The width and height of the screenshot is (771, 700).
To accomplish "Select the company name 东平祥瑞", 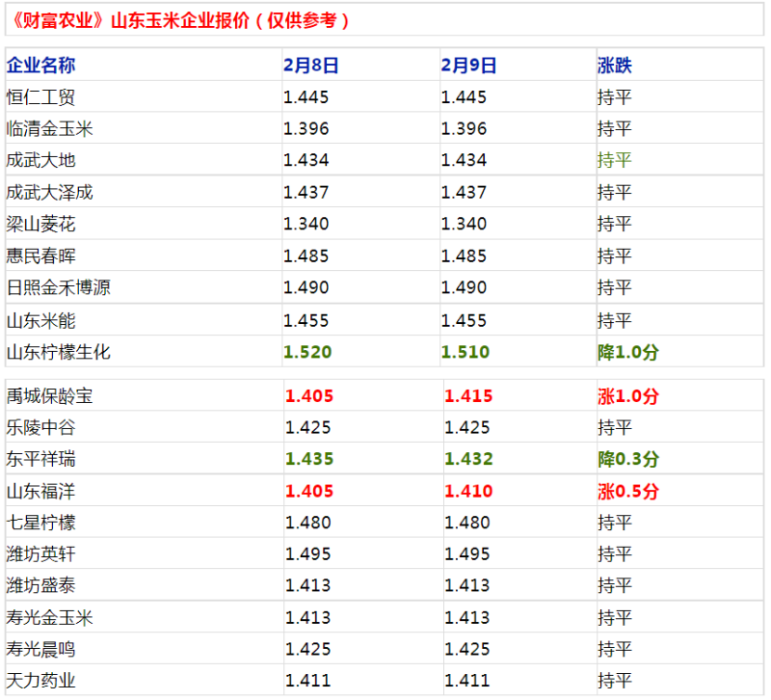I will pyautogui.click(x=40, y=459).
